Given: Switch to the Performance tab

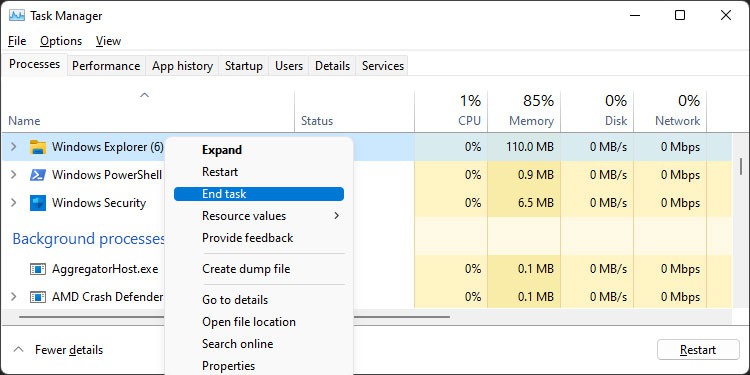Looking at the screenshot, I should click(x=106, y=66).
